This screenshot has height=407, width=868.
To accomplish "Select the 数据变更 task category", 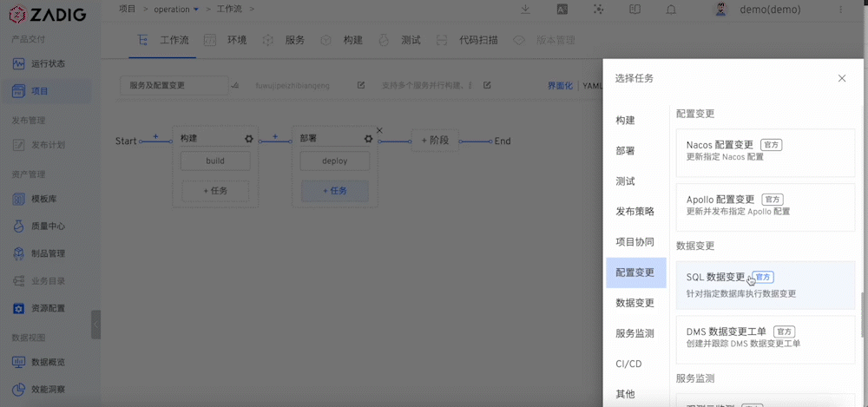I will point(636,303).
